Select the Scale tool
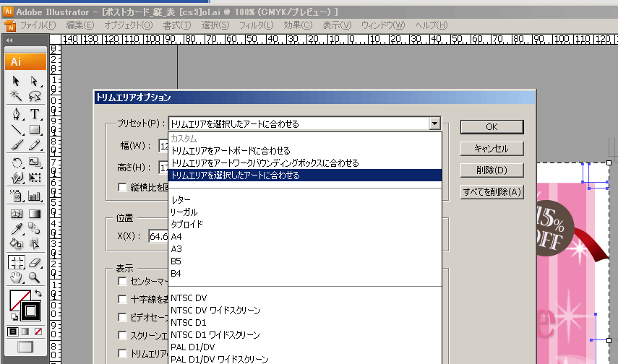Viewport: 618px width, 364px height. [x=35, y=162]
